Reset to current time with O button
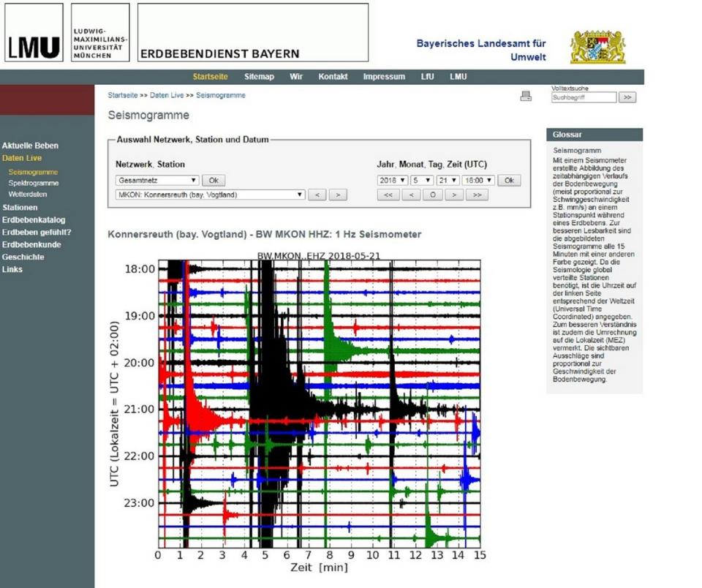Image resolution: width=702 pixels, height=588 pixels. pos(432,195)
